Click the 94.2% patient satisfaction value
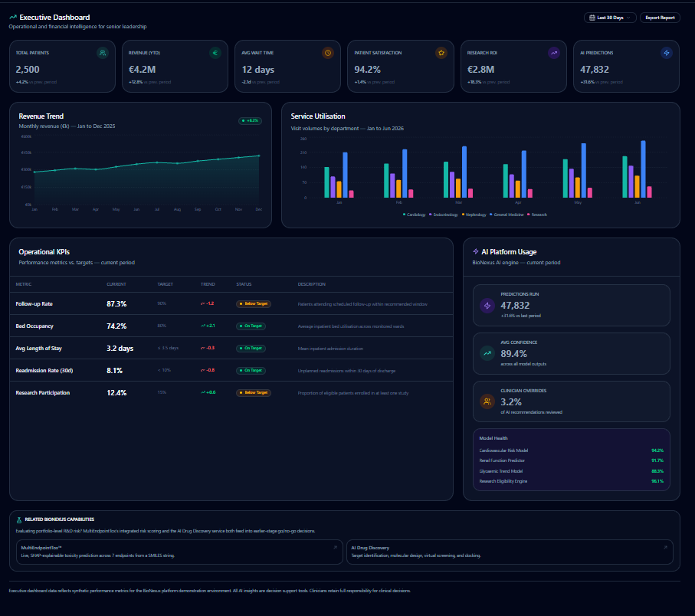 point(368,70)
